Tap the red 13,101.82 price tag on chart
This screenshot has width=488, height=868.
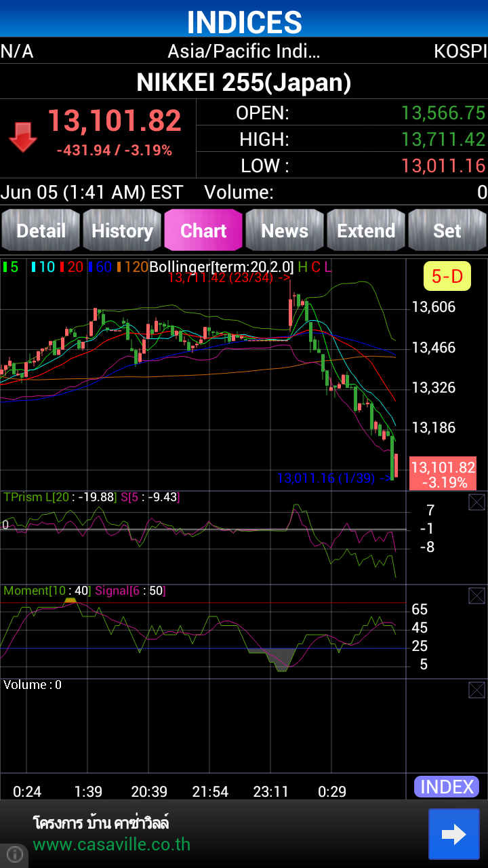click(x=443, y=474)
